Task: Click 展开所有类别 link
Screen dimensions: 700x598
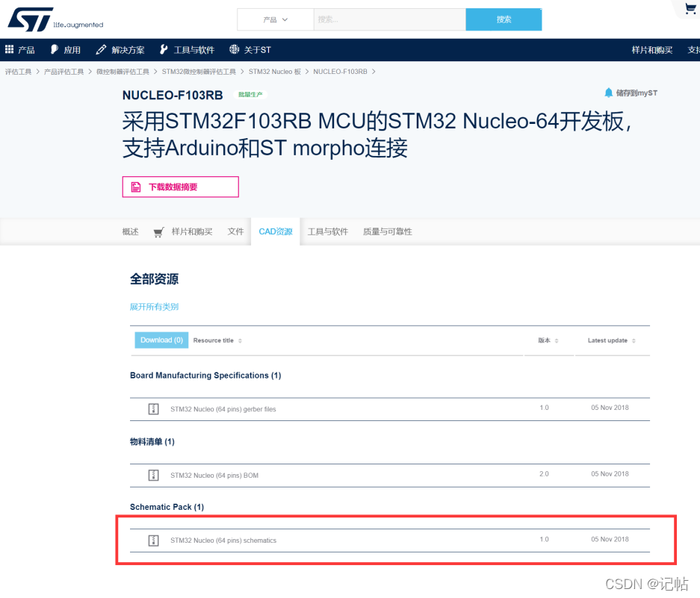Action: pos(154,307)
